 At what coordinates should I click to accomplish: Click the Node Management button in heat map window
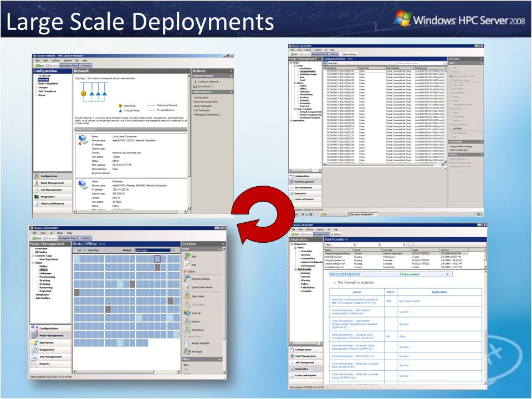coord(50,335)
